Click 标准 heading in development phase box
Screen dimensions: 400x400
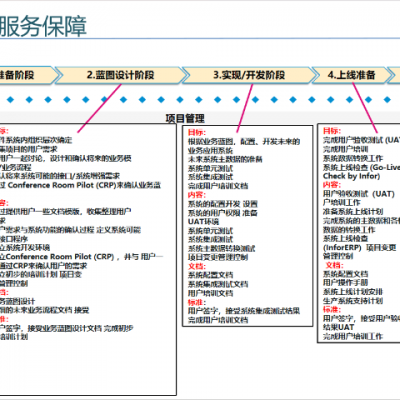click(197, 302)
